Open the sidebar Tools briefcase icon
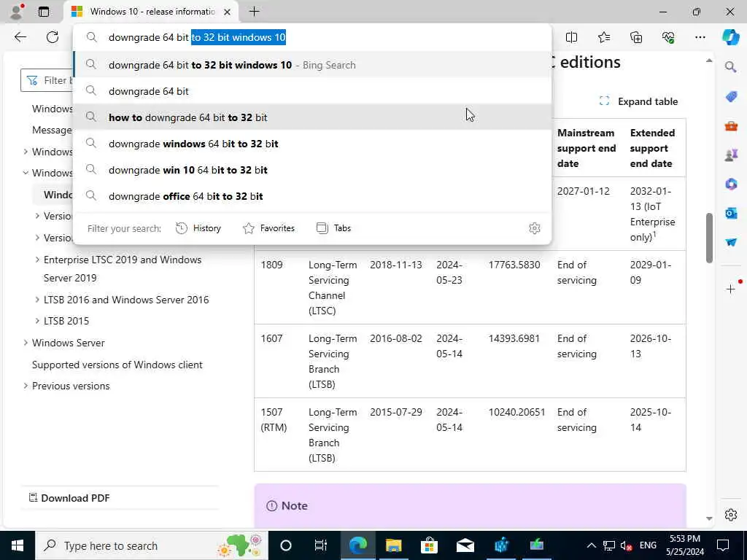 [731, 126]
